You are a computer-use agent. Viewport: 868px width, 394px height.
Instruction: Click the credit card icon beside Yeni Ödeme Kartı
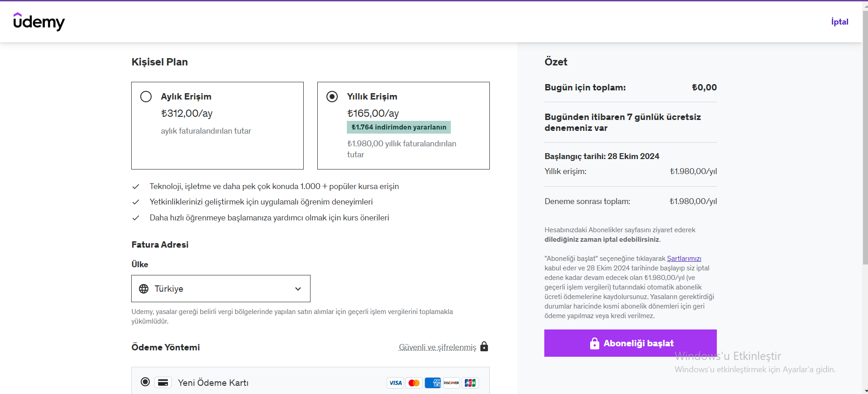[163, 383]
